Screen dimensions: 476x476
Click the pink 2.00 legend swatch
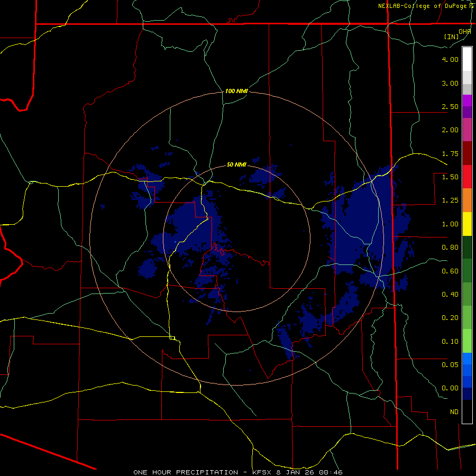467,130
